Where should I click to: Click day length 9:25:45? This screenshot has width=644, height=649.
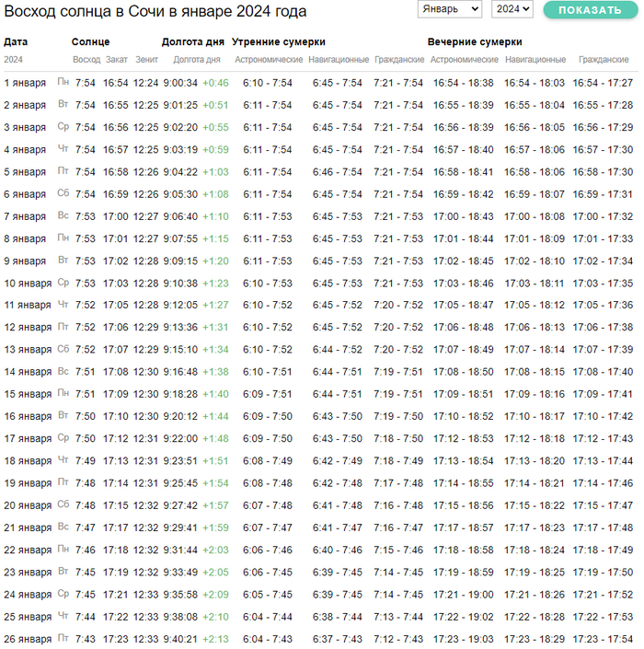180,483
